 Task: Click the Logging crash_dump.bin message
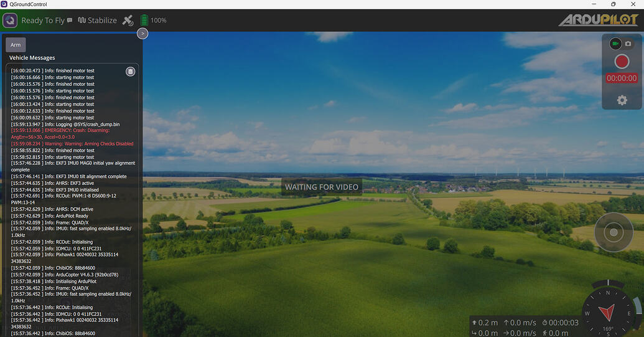pos(65,124)
